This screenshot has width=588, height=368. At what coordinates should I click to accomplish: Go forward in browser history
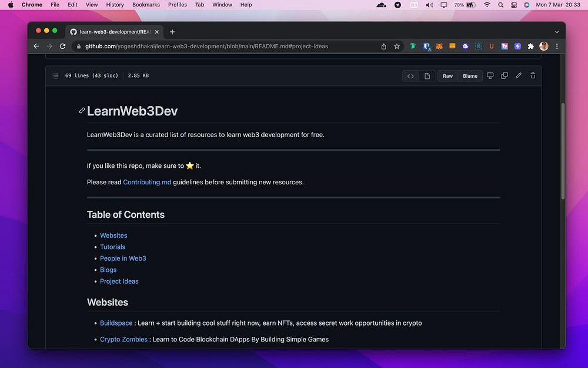49,46
